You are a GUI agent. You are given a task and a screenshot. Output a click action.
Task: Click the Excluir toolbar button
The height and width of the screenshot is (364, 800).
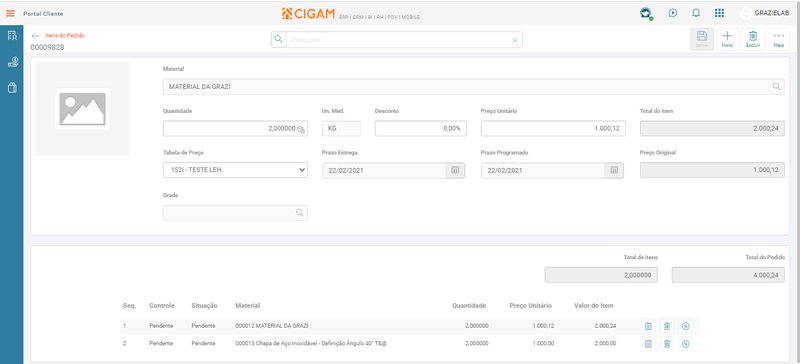tap(753, 39)
